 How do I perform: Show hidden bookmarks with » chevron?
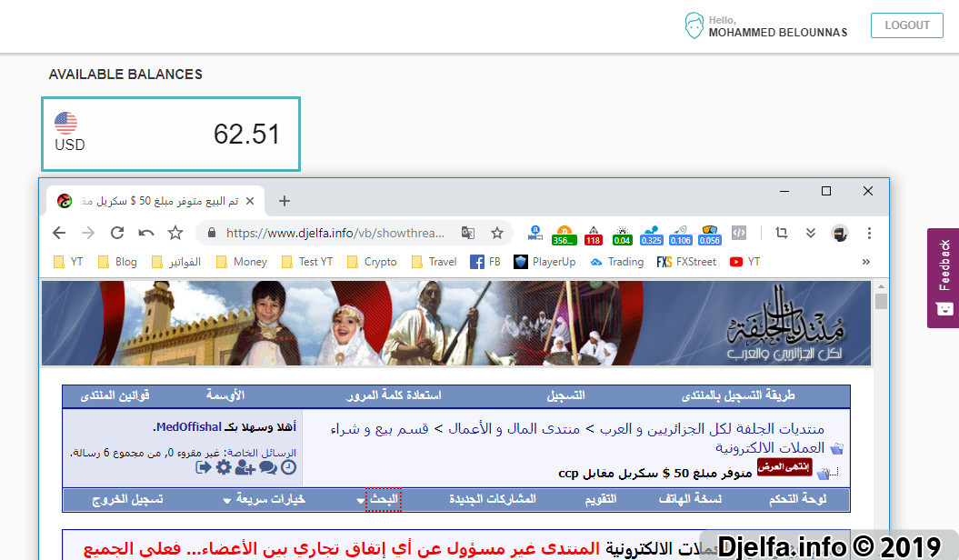point(865,262)
